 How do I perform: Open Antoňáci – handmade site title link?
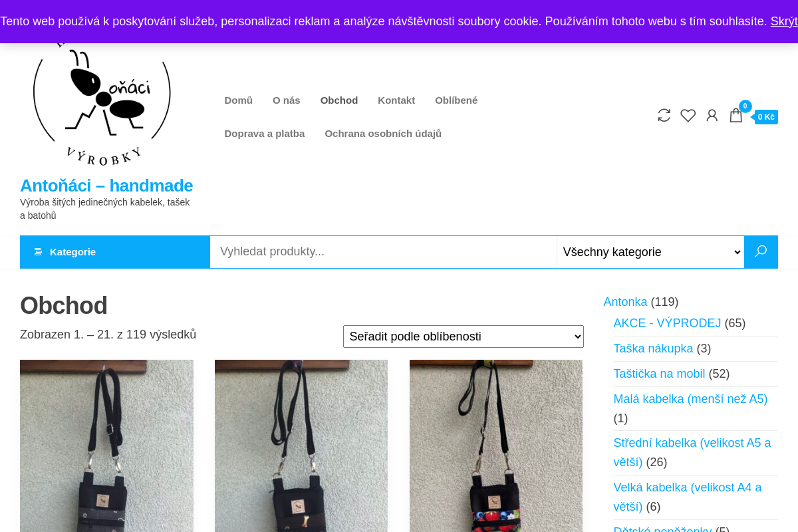tap(106, 186)
